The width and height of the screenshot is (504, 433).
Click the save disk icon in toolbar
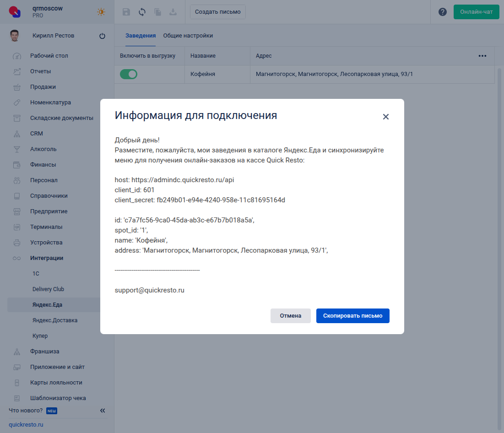point(126,12)
